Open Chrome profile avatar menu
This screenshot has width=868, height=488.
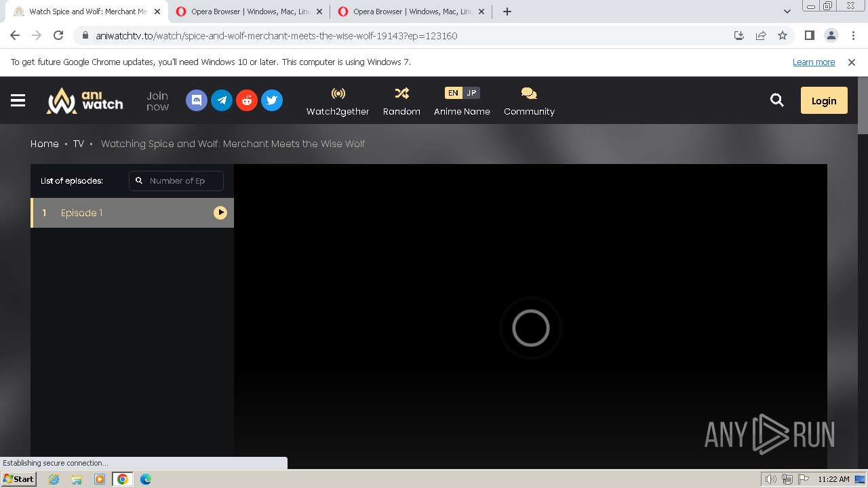pos(831,35)
